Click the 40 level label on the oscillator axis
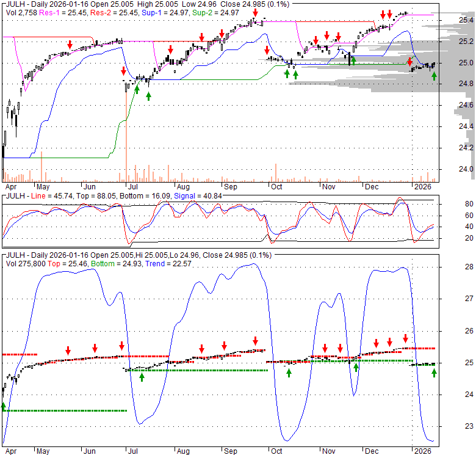The height and width of the screenshot is (455, 476). (x=469, y=227)
